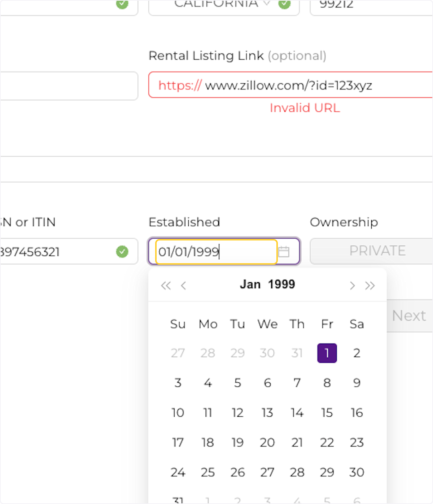Go to December 1998 using the left arrow
The height and width of the screenshot is (504, 433).
coord(184,286)
